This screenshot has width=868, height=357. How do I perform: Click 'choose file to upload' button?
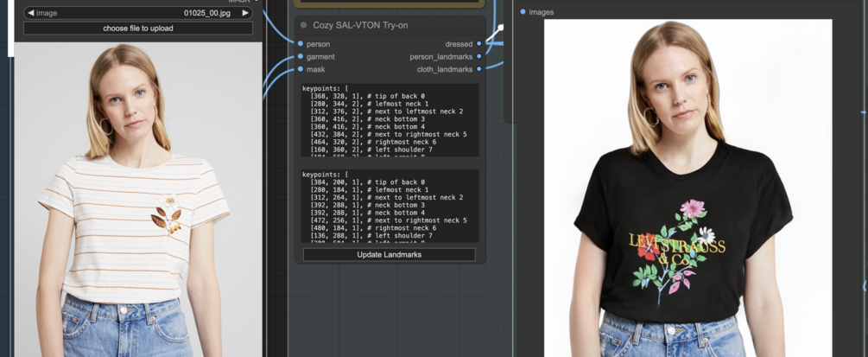coord(138,29)
